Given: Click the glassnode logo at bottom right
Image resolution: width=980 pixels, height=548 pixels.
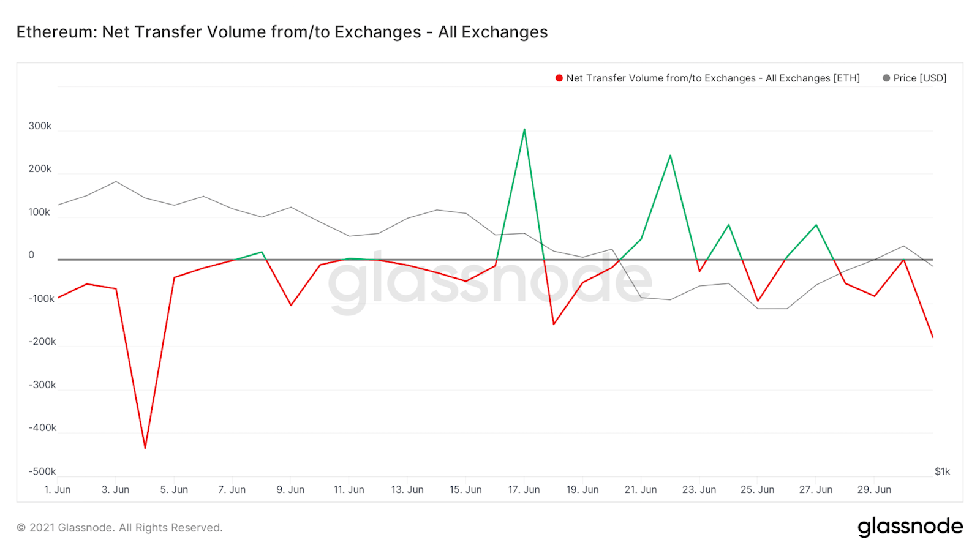Looking at the screenshot, I should [910, 527].
